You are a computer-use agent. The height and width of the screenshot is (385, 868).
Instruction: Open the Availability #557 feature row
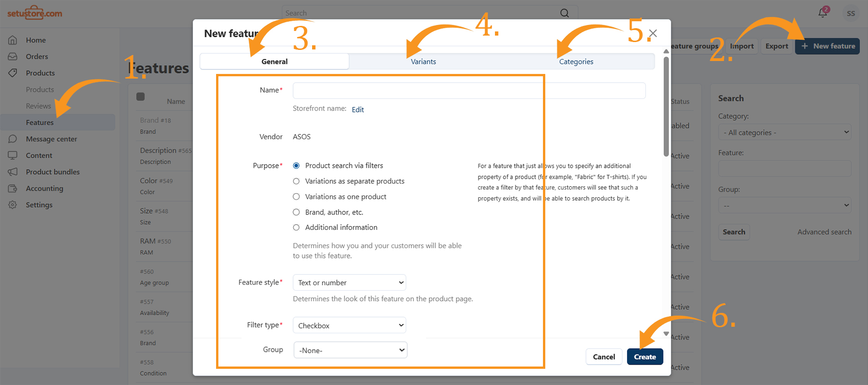click(155, 313)
